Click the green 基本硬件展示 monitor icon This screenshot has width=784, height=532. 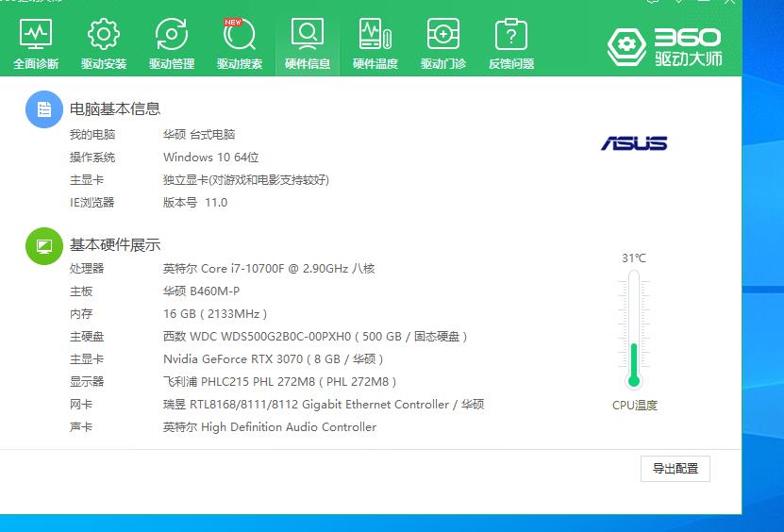[x=44, y=245]
